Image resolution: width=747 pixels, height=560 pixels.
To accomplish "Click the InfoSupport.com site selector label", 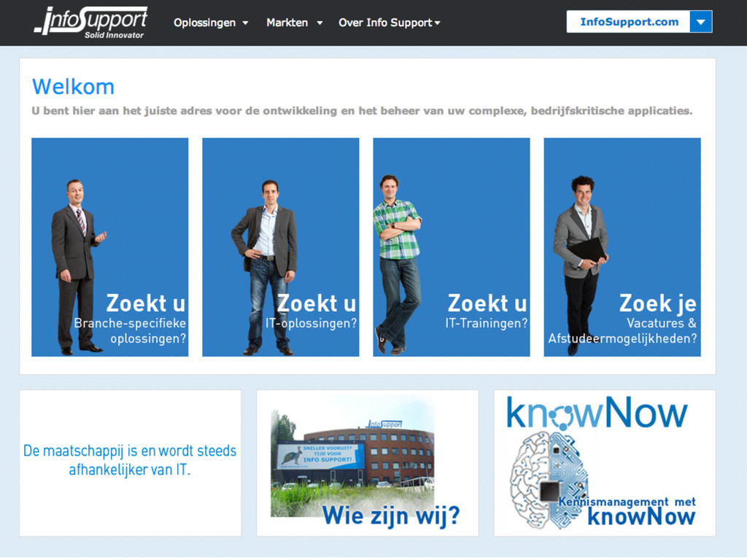I will (629, 21).
